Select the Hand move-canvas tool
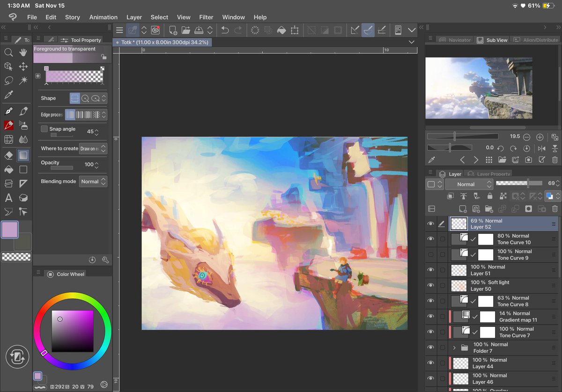562x392 pixels. (23, 53)
